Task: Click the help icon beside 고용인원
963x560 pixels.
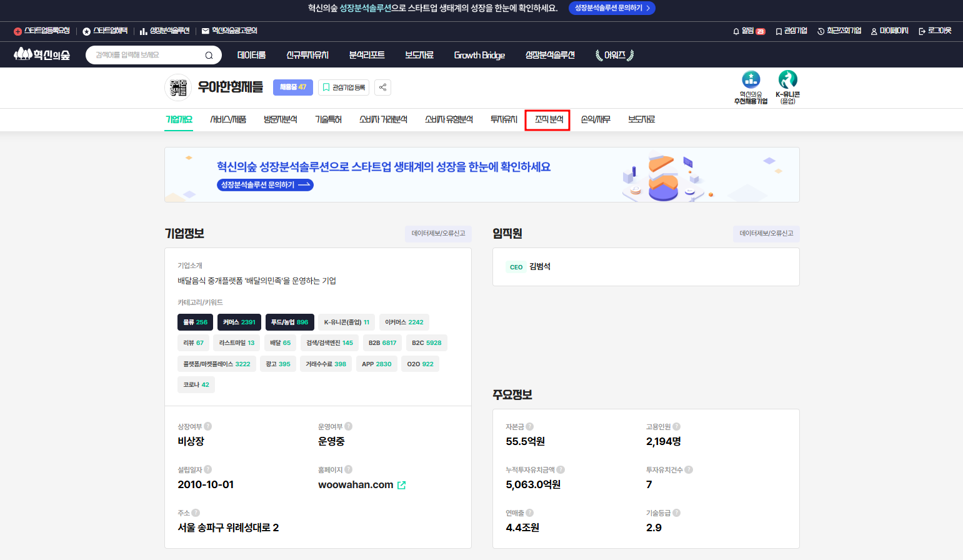Action: click(x=676, y=426)
